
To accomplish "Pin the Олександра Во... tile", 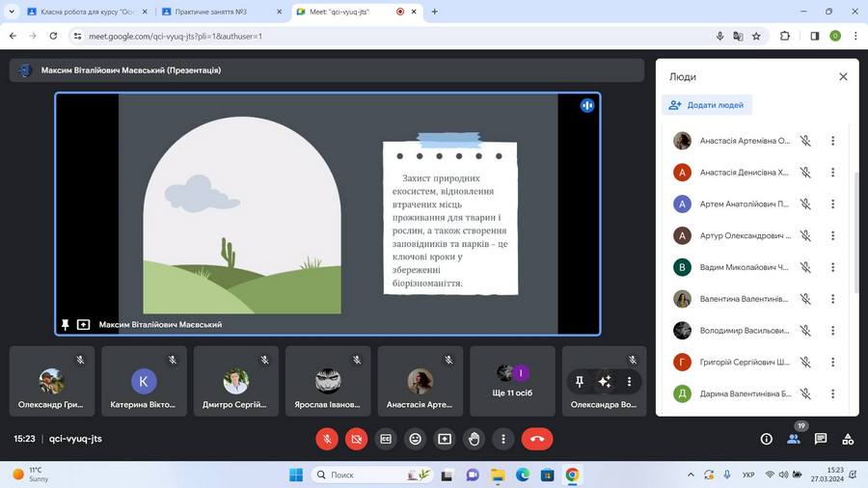I will pyautogui.click(x=580, y=381).
